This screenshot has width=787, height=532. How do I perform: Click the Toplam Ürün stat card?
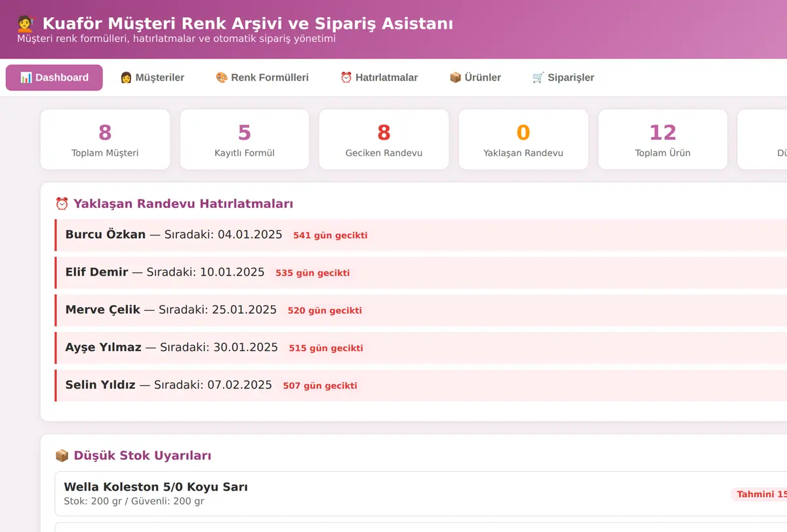pyautogui.click(x=662, y=140)
